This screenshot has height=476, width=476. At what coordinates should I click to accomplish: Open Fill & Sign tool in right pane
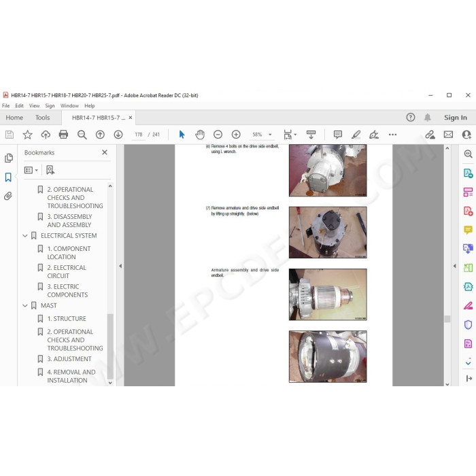tap(468, 306)
